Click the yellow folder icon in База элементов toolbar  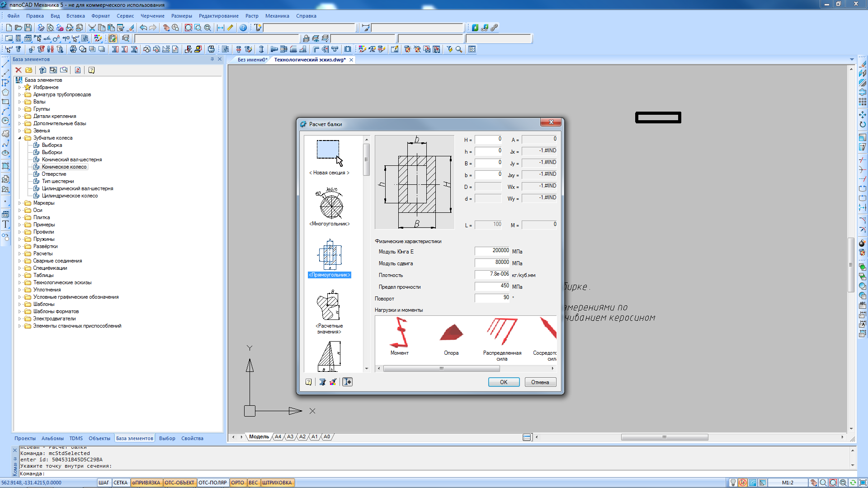29,70
